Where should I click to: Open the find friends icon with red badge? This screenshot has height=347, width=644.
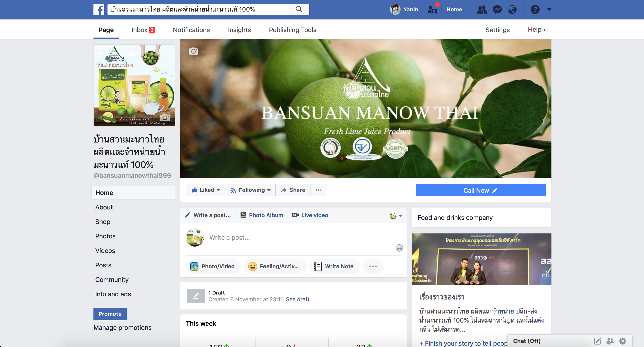[x=432, y=10]
